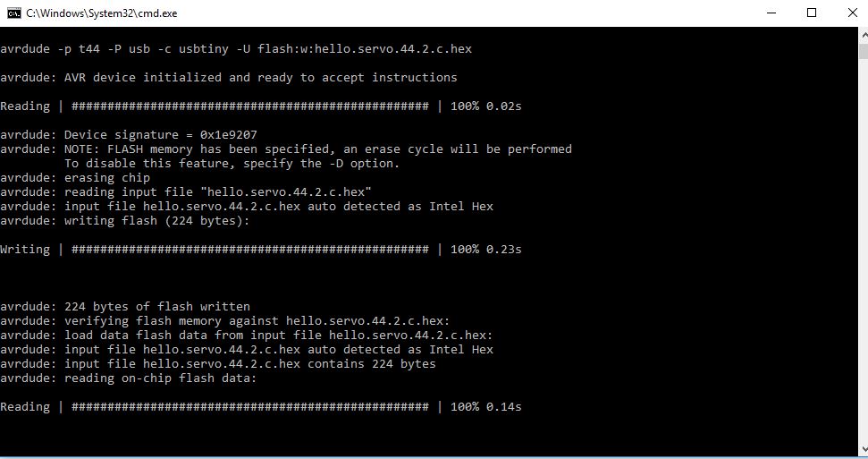Viewport: 868px width, 459px height.
Task: Close the cmd.exe window
Action: (850, 13)
